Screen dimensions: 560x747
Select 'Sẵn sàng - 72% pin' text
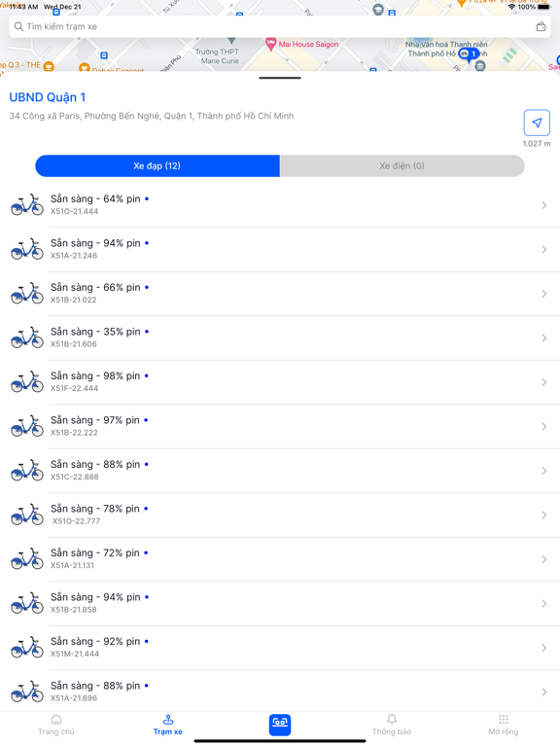click(95, 553)
